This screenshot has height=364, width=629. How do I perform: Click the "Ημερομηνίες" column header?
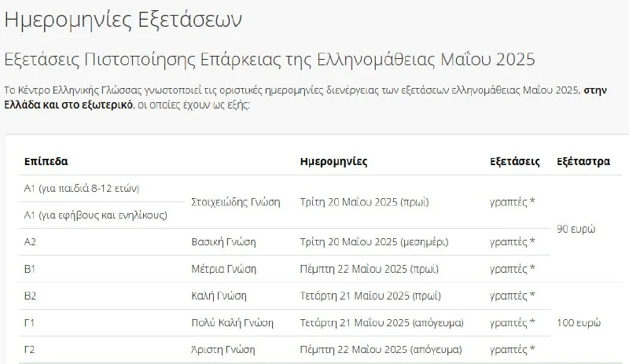click(334, 161)
